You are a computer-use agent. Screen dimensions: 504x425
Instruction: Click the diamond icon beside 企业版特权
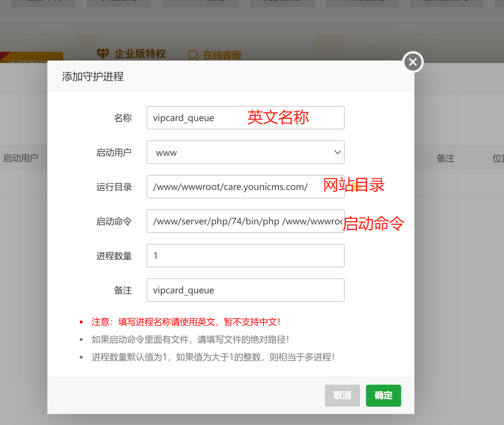(103, 54)
